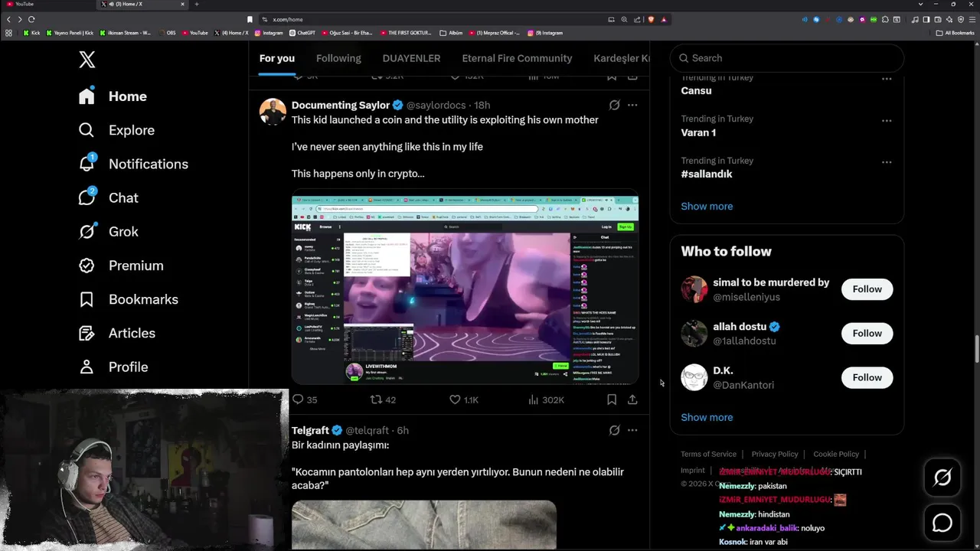Open floating Grok button

coord(942,478)
